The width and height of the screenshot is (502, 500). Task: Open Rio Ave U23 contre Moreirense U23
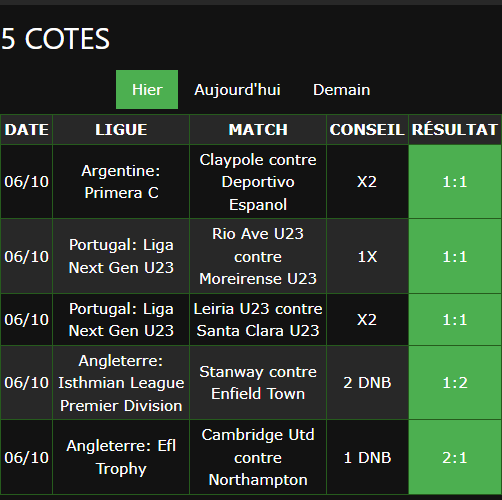click(258, 256)
